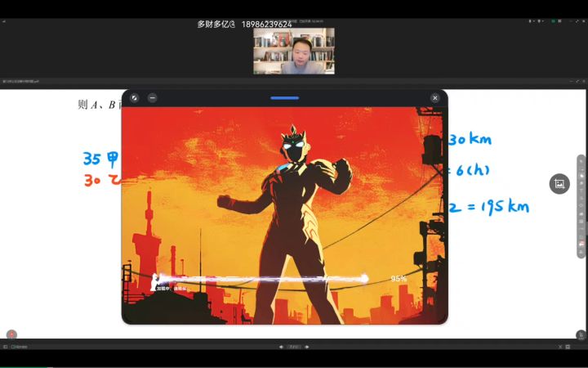Open the fit-page icon at bottom right
Viewport: 588px width, 368px height.
(x=568, y=347)
